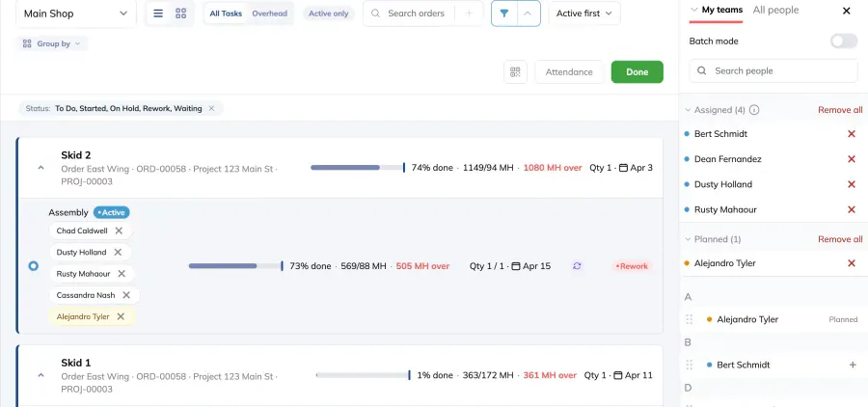
Task: Unassign Bert Schmidt with red X
Action: [x=852, y=134]
